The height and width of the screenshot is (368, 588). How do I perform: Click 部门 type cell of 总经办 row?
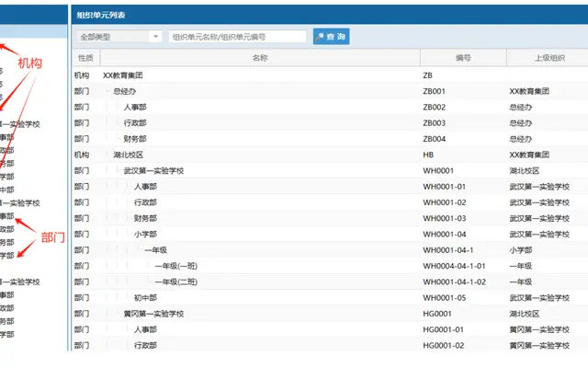82,91
